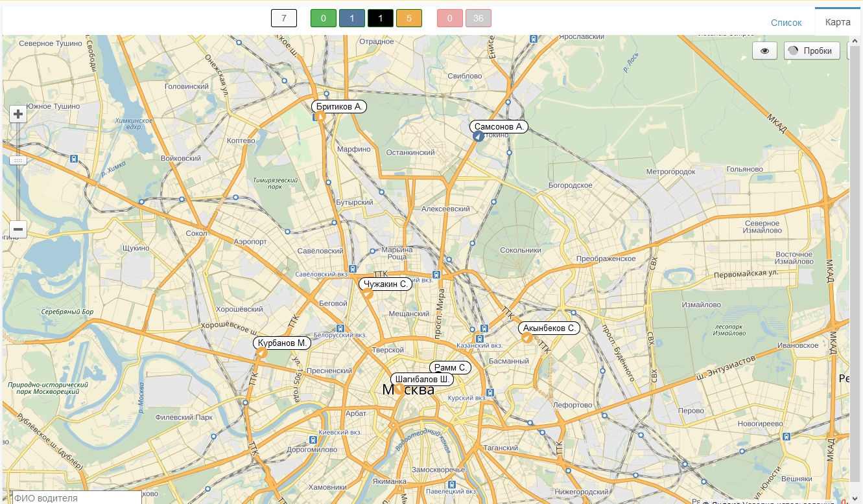Image resolution: width=863 pixels, height=504 pixels.
Task: Click the Савёловский вкз. station icon
Action: coord(352,268)
